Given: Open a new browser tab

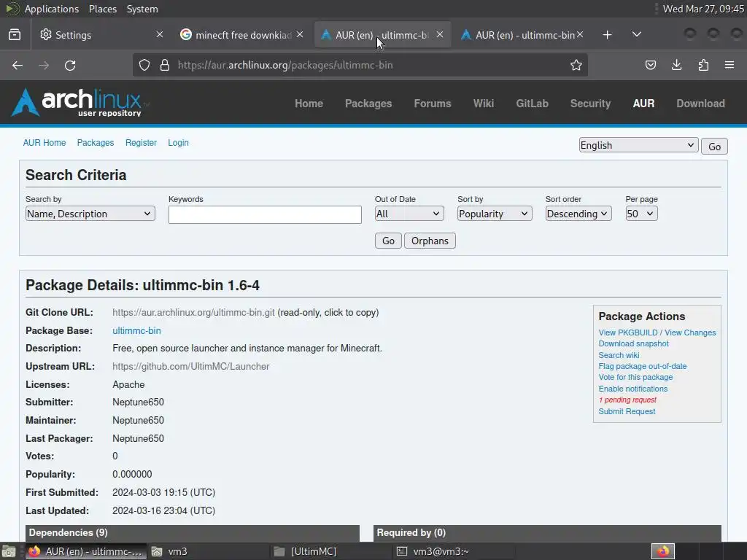Looking at the screenshot, I should [607, 35].
